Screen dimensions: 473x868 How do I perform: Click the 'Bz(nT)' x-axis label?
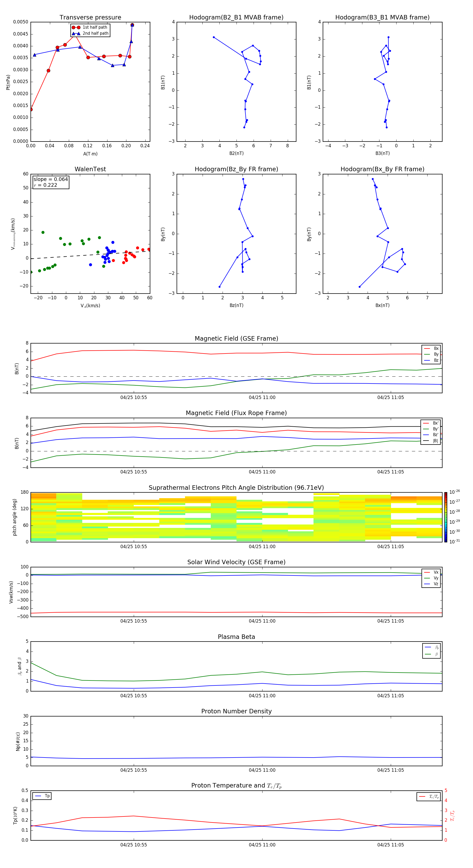coord(236,305)
